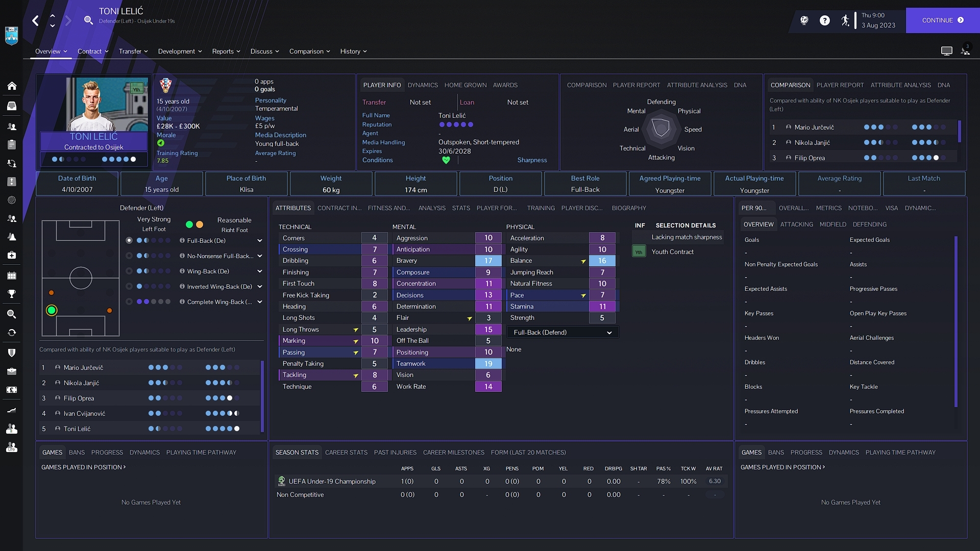Select the Full-Back (De) role radio
Screen dimensions: 980x551
(129, 240)
